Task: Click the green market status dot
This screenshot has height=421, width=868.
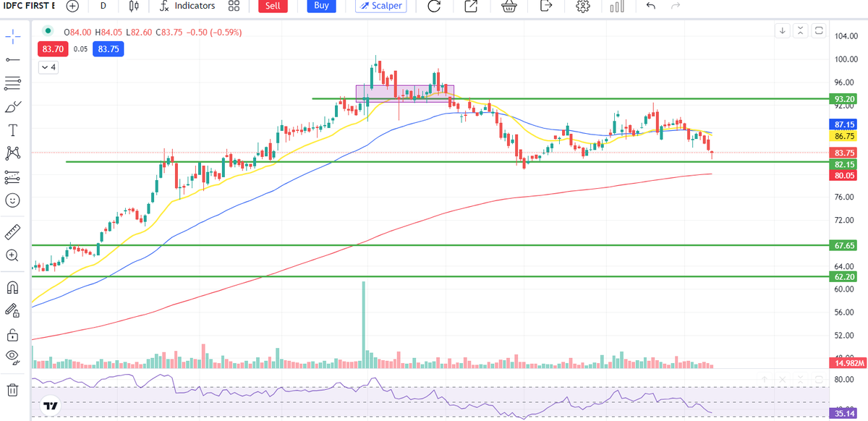Action: (x=48, y=31)
